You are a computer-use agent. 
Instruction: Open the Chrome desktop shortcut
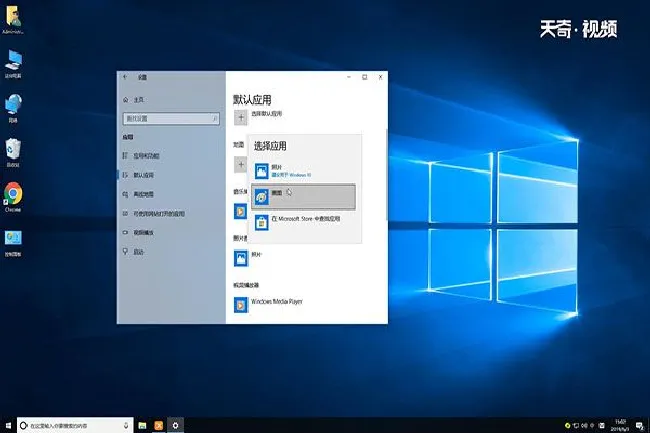coord(13,197)
